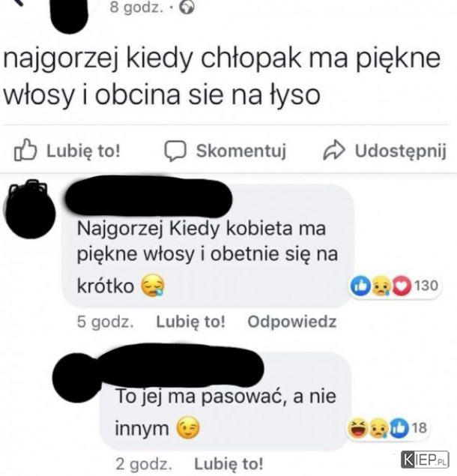
Task: Click the thumbs-up Lubię to! icon on the post
Action: (25, 150)
